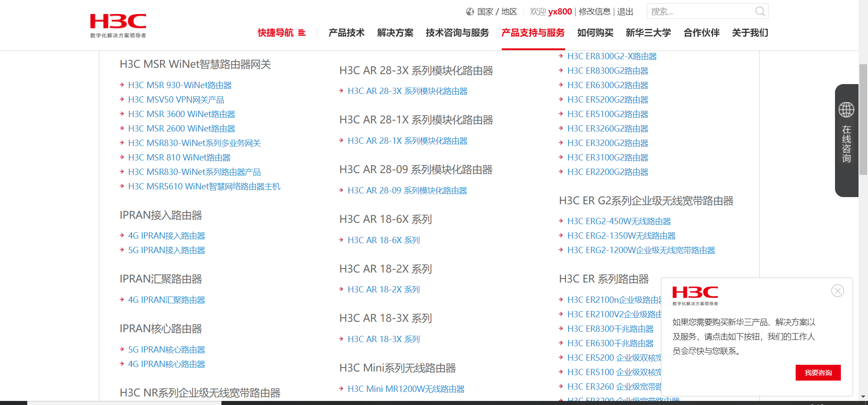Open H3C ER3100G2路由器 link
The image size is (868, 405).
[608, 157]
